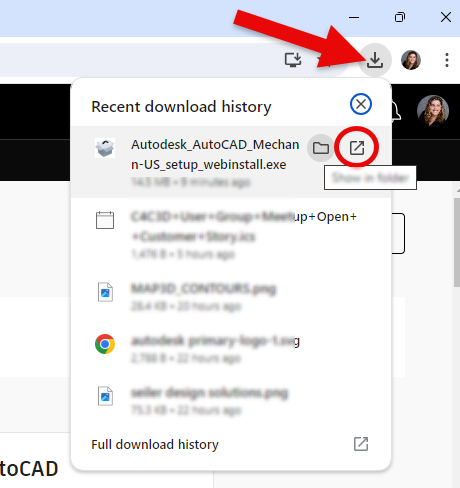Open the first .png image download entry
460x488 pixels.
231,296
